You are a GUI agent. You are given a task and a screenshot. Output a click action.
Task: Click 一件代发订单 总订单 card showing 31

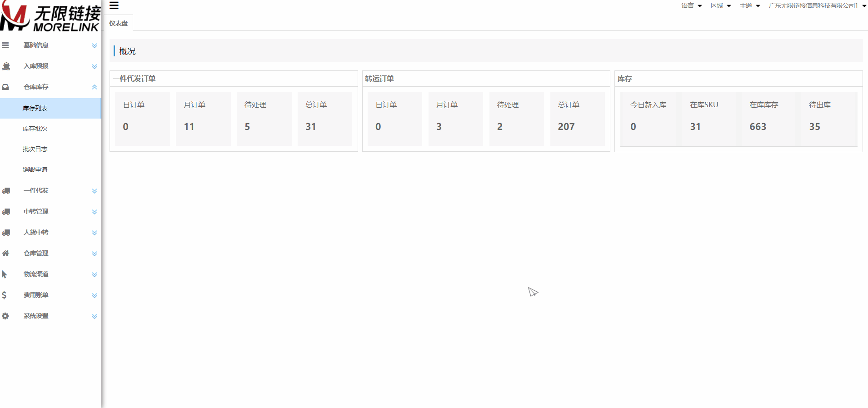tap(325, 119)
